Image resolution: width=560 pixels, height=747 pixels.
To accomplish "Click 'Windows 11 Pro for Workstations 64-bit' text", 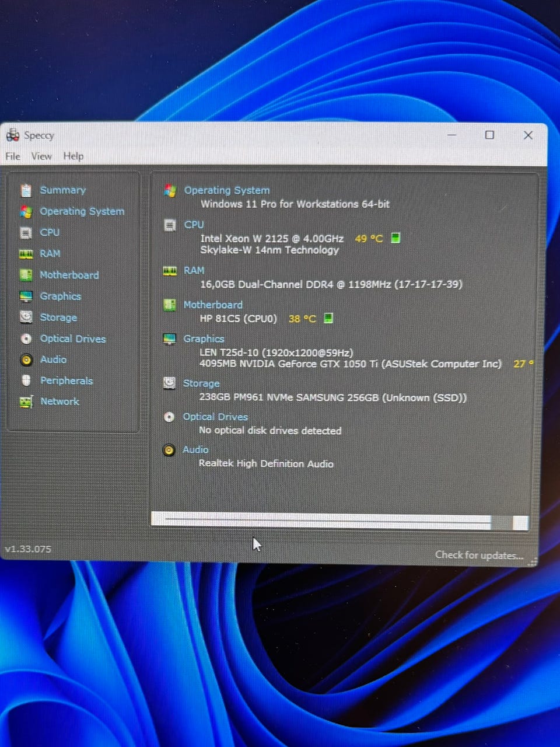I will click(x=295, y=204).
